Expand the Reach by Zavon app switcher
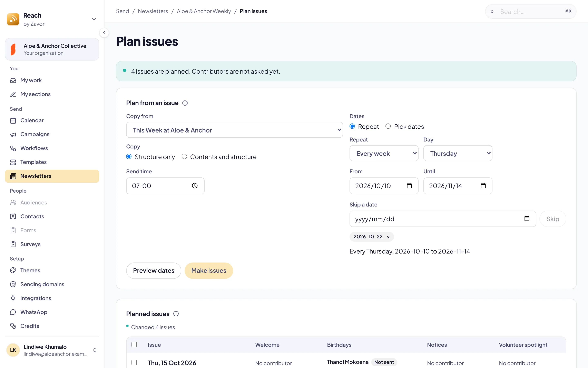Viewport: 588px width, 368px height. [94, 19]
